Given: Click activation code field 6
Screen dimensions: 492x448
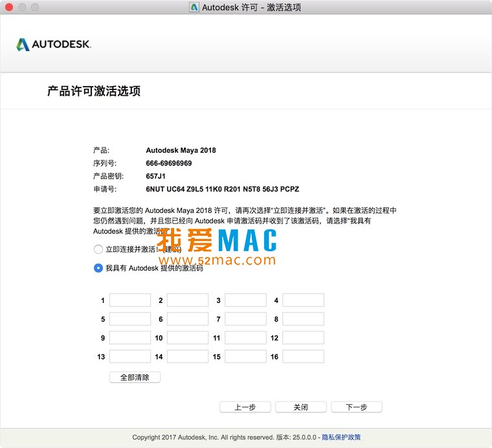Looking at the screenshot, I should tap(188, 319).
